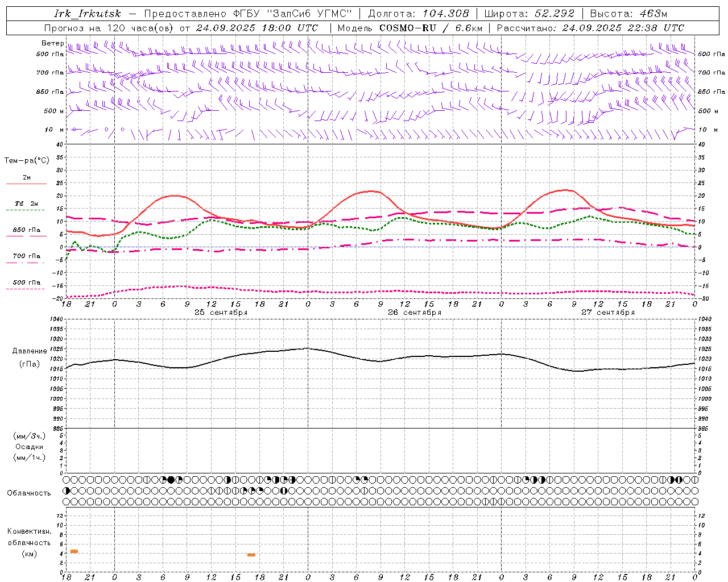Click the "(гПа)" unit under Давление

coord(30,364)
